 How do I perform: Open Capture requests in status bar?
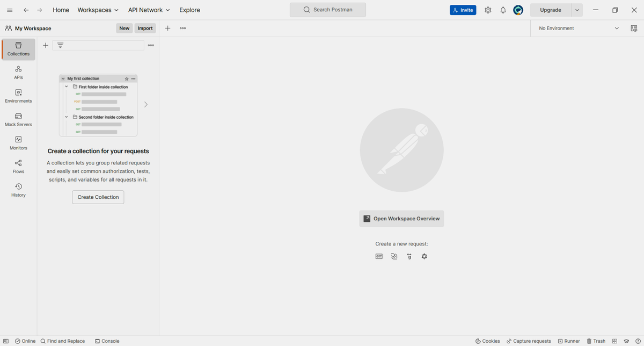(529, 341)
